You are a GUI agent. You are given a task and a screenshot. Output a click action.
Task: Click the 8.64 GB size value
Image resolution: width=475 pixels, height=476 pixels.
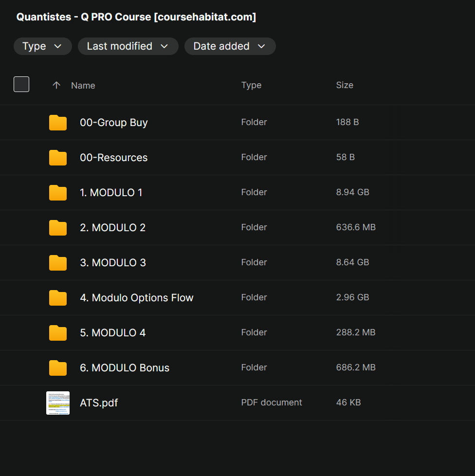tap(352, 262)
